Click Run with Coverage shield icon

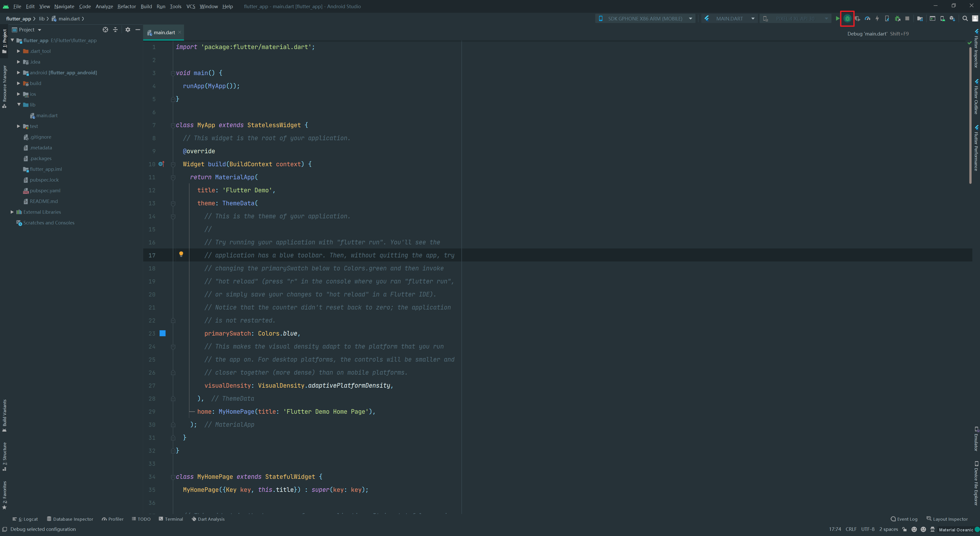857,18
